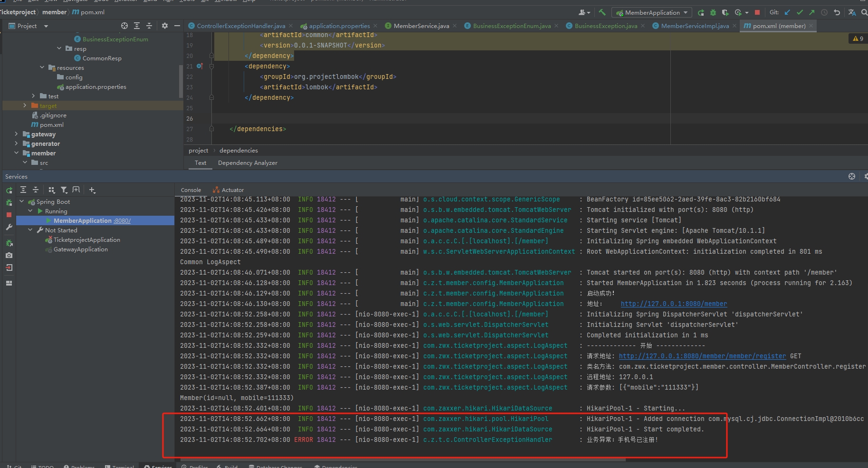Open the MemberApplication run configuration dropdown
This screenshot has width=868, height=468.
(652, 13)
